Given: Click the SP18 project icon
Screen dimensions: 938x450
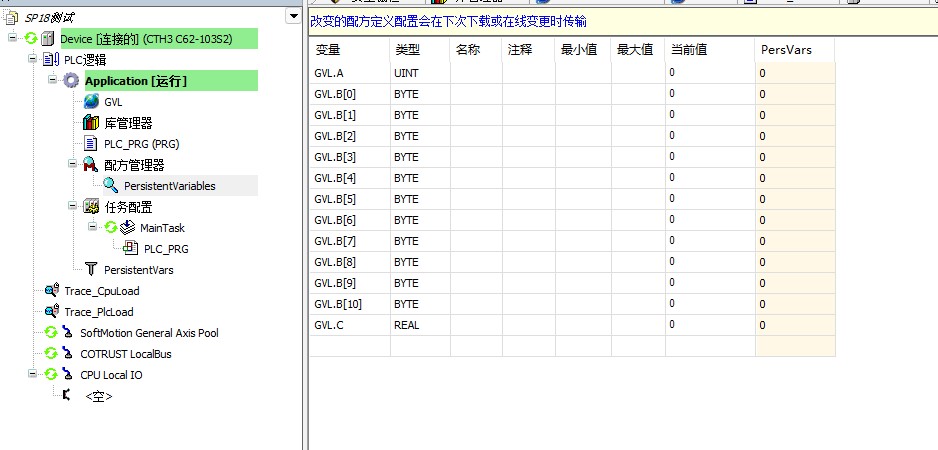Looking at the screenshot, I should point(10,18).
